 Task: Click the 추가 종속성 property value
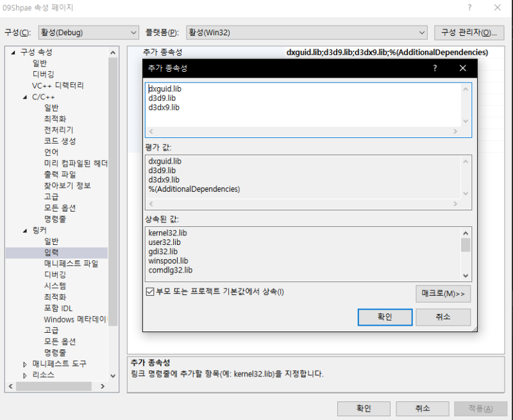click(387, 53)
